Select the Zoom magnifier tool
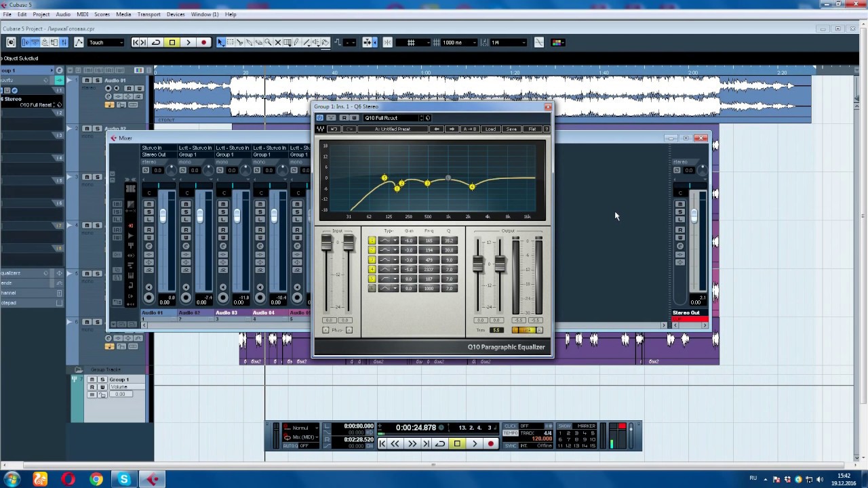Viewport: 868px width, 488px height. (x=268, y=42)
